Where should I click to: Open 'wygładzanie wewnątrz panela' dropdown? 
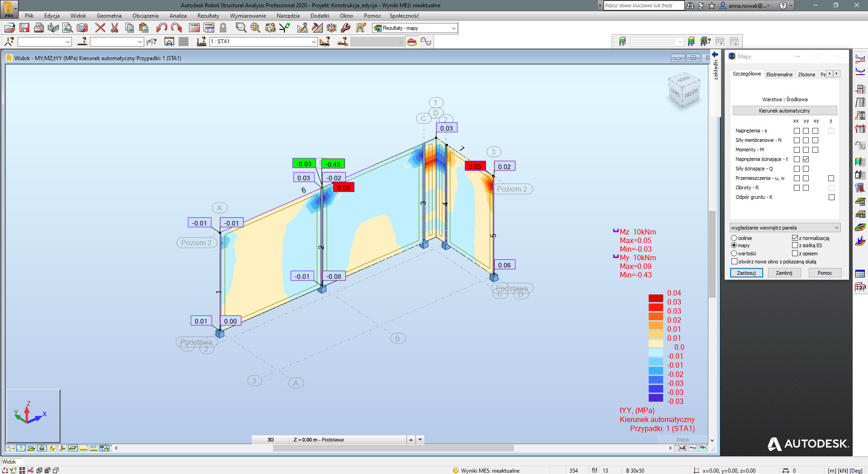tap(836, 228)
